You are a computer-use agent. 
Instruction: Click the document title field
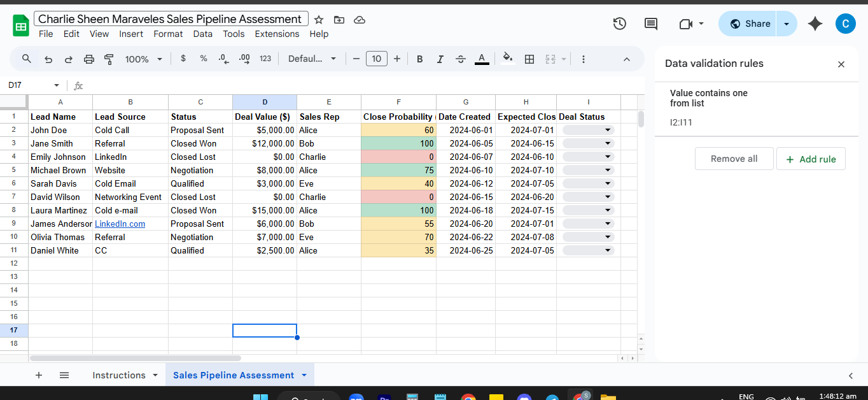pyautogui.click(x=171, y=19)
